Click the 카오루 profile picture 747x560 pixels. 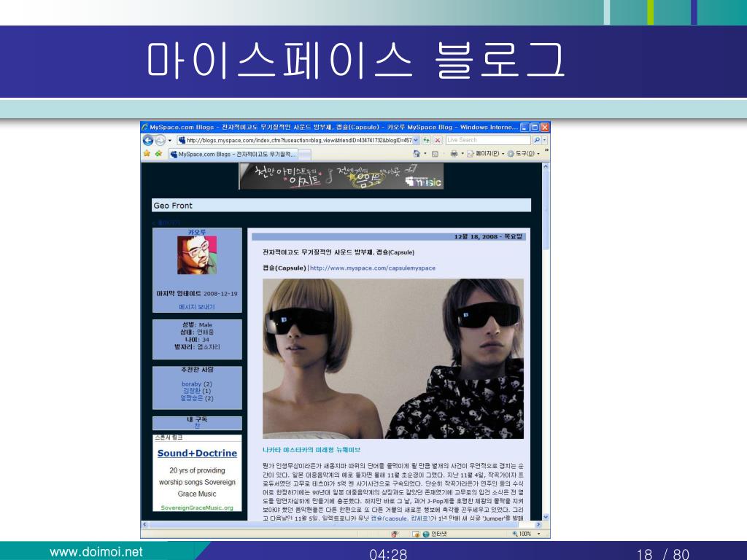pos(197,255)
